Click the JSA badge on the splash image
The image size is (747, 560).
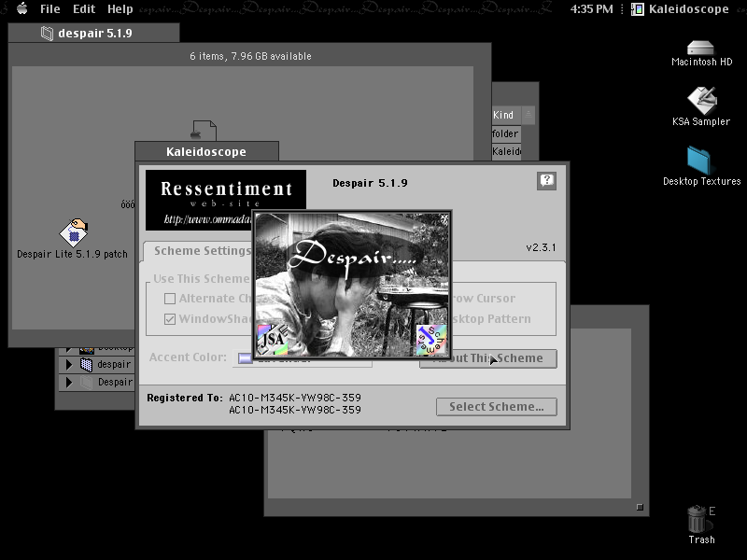[x=273, y=340]
